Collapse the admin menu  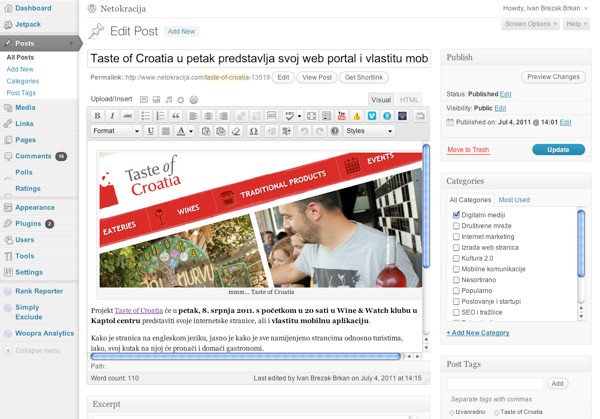pos(32,351)
